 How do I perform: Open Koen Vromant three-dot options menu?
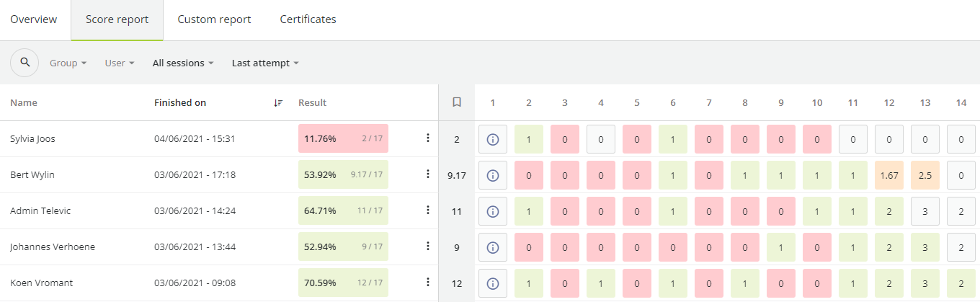[427, 282]
